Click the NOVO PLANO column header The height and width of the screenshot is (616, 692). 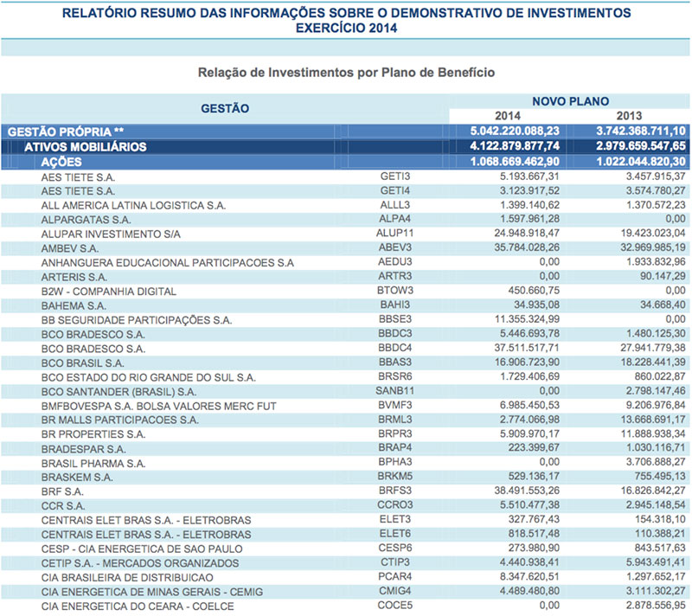coord(569,101)
